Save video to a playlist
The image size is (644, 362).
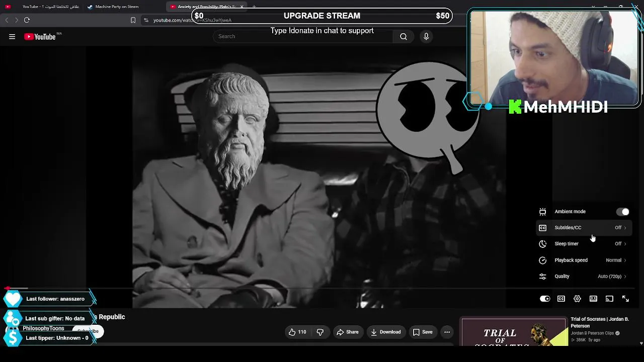[x=423, y=332]
